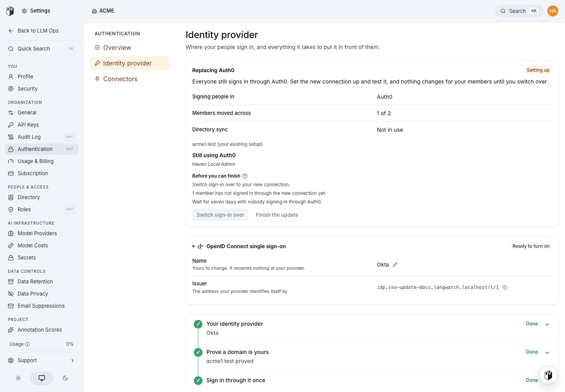Open Quick Search in sidebar
This screenshot has width=565, height=392.
pos(42,49)
